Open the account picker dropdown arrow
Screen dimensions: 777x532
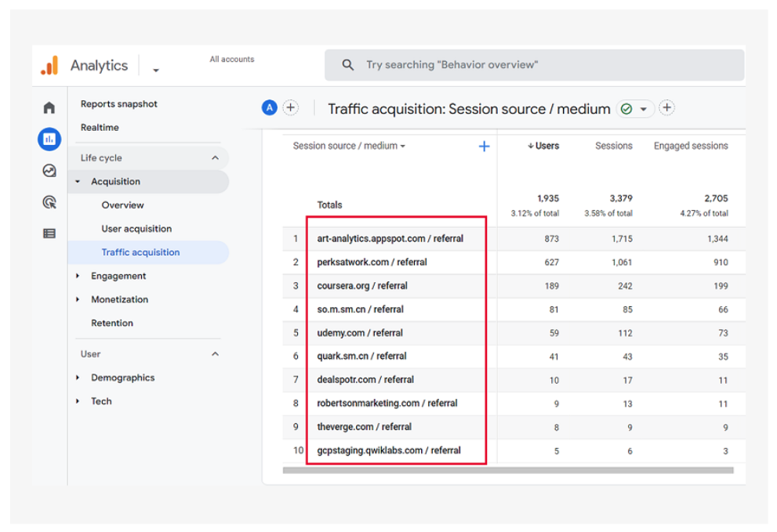pos(156,71)
